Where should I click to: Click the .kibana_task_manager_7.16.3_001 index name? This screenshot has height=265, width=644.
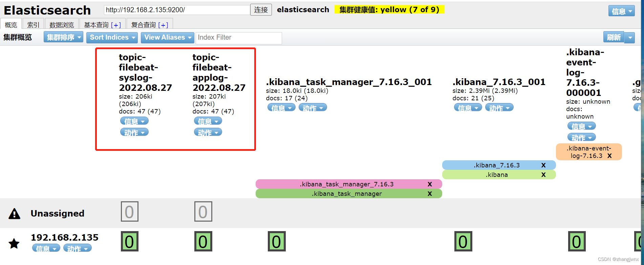pyautogui.click(x=349, y=82)
